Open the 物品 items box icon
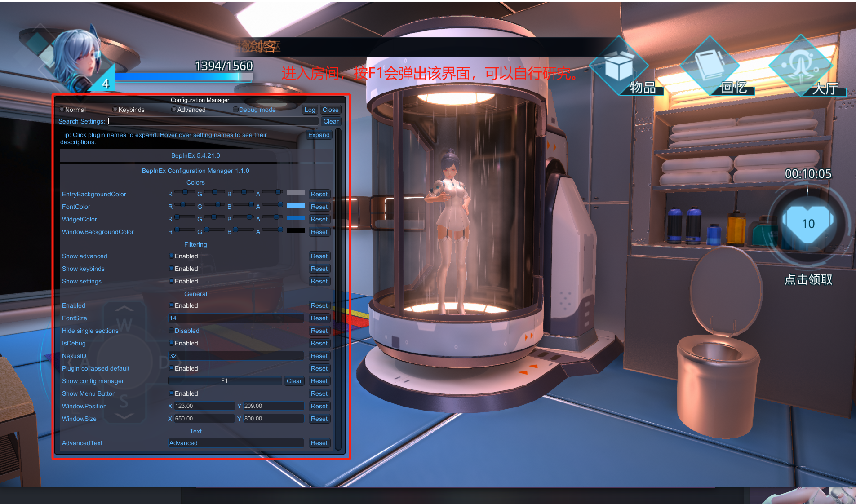This screenshot has height=504, width=856. (x=620, y=67)
